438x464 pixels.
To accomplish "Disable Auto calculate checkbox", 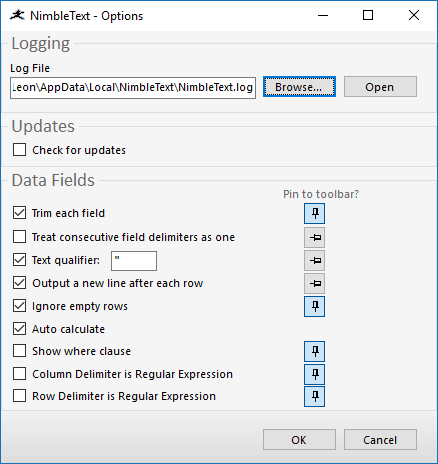I will click(x=19, y=329).
